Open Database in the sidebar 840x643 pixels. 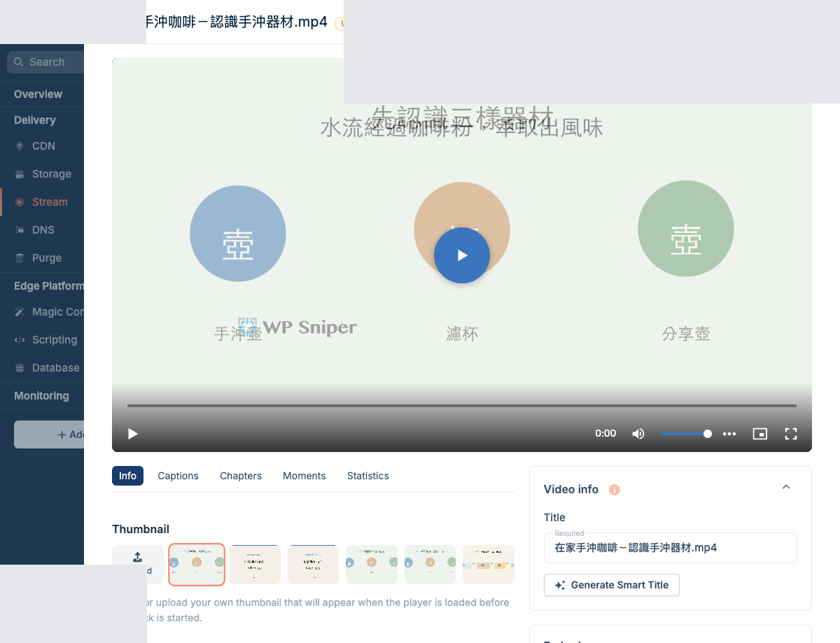(x=56, y=368)
